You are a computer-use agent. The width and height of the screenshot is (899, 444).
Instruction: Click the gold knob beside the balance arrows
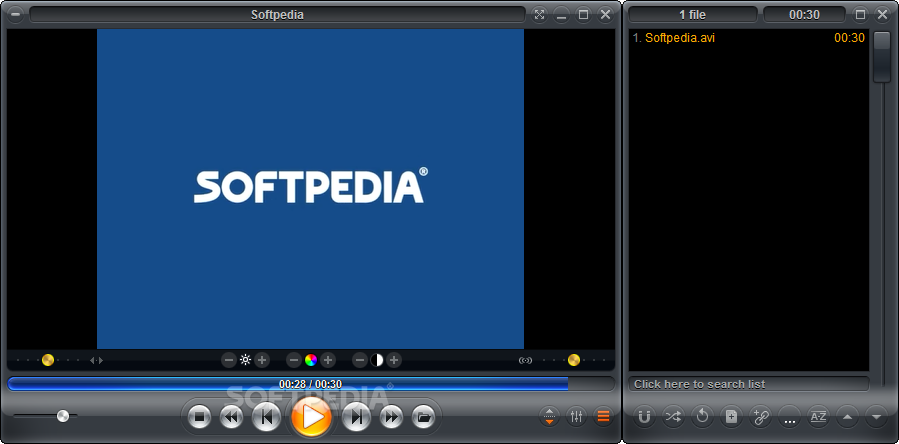click(x=48, y=360)
